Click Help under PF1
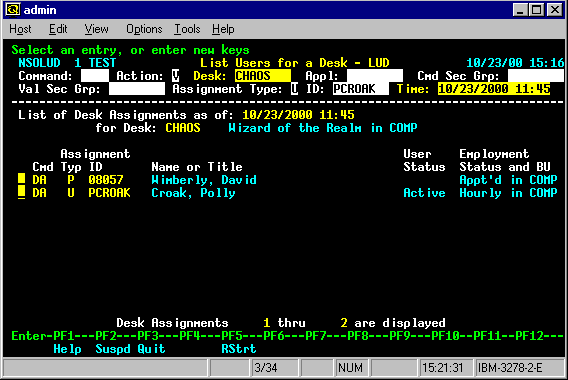This screenshot has height=380, width=568. pos(67,349)
